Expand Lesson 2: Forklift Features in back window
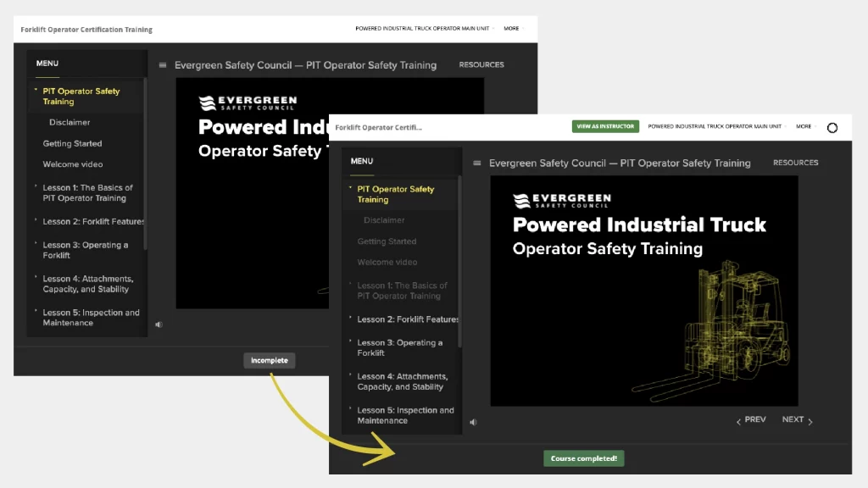Viewport: 868px width, 488px height. click(90, 221)
